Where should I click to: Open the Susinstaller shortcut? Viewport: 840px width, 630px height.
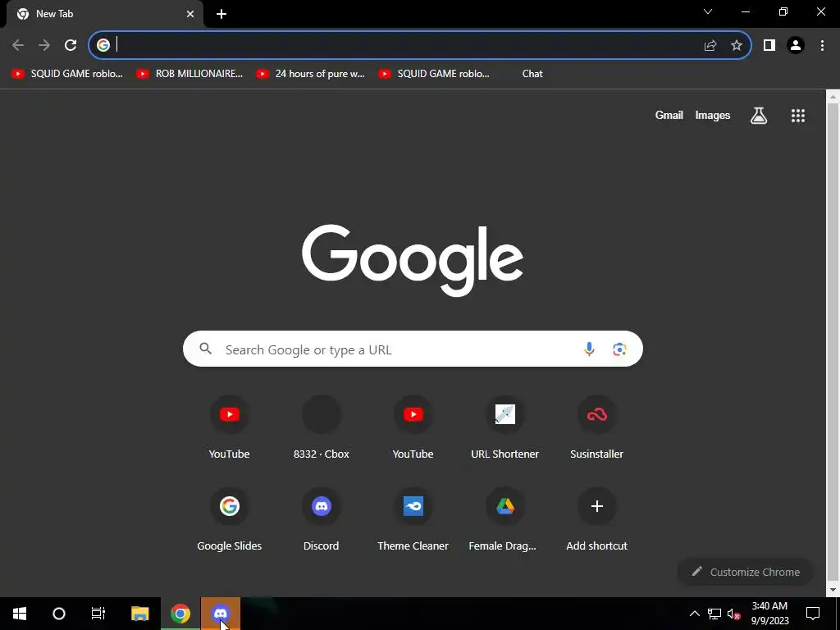597,427
